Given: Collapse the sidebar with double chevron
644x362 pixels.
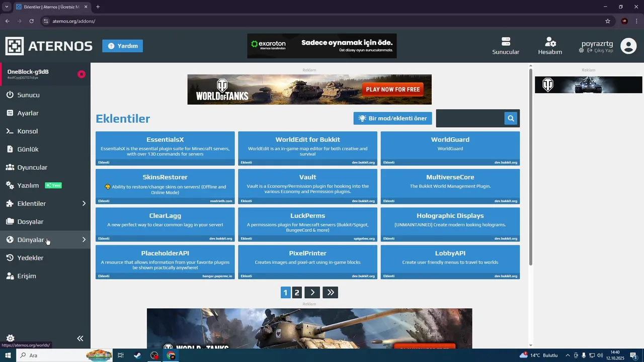Looking at the screenshot, I should pyautogui.click(x=80, y=338).
